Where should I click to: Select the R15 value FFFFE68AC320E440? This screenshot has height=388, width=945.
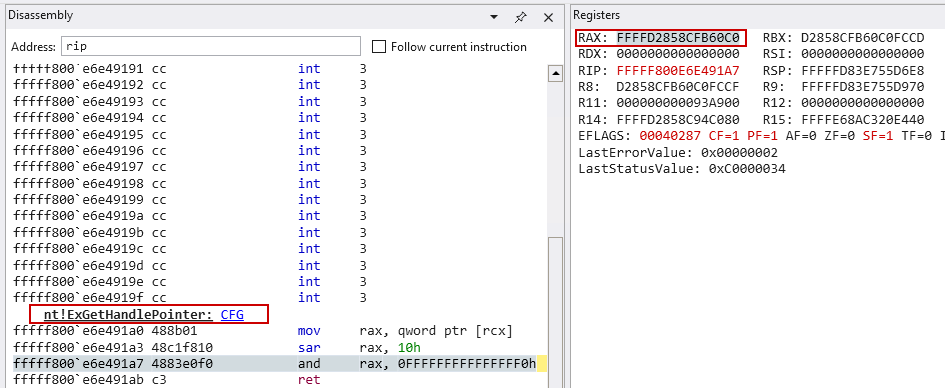862,119
